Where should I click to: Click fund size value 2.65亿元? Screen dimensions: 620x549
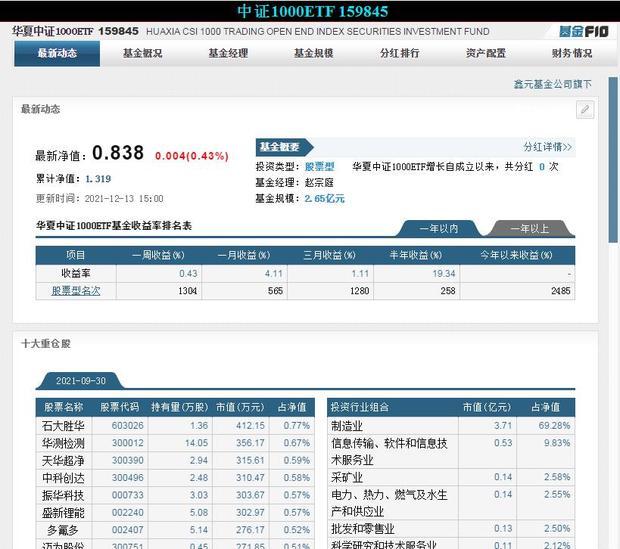click(325, 199)
